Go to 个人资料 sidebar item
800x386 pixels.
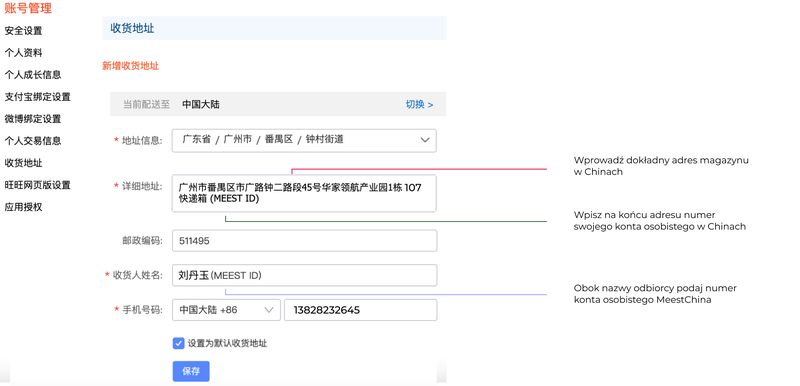point(23,53)
